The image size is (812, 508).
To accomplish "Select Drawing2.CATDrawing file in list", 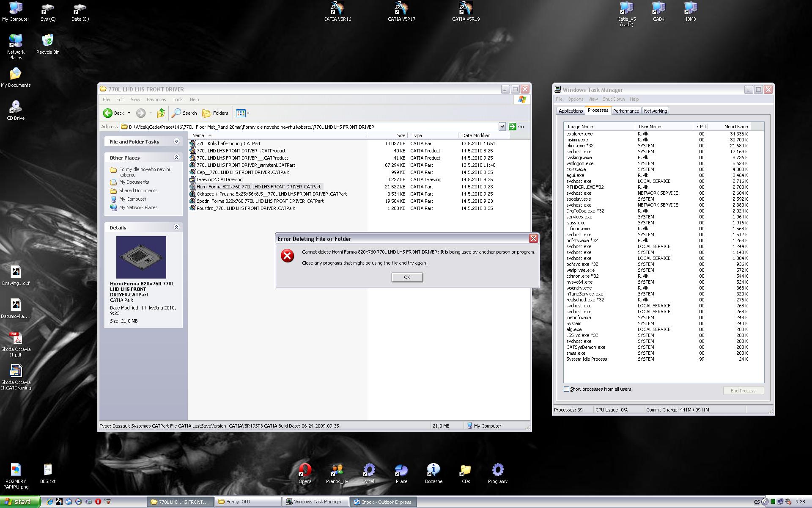I will point(219,179).
